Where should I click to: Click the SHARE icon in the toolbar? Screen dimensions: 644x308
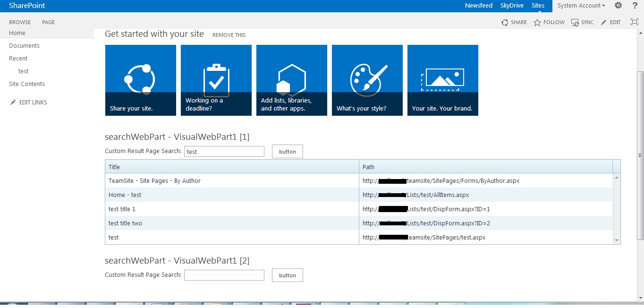(514, 22)
